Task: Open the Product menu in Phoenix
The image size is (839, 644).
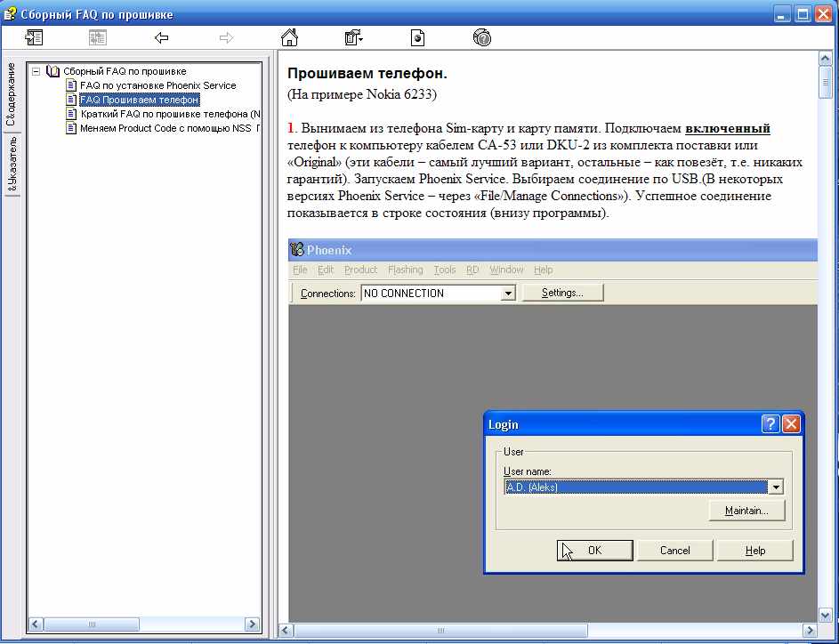Action: click(x=360, y=270)
